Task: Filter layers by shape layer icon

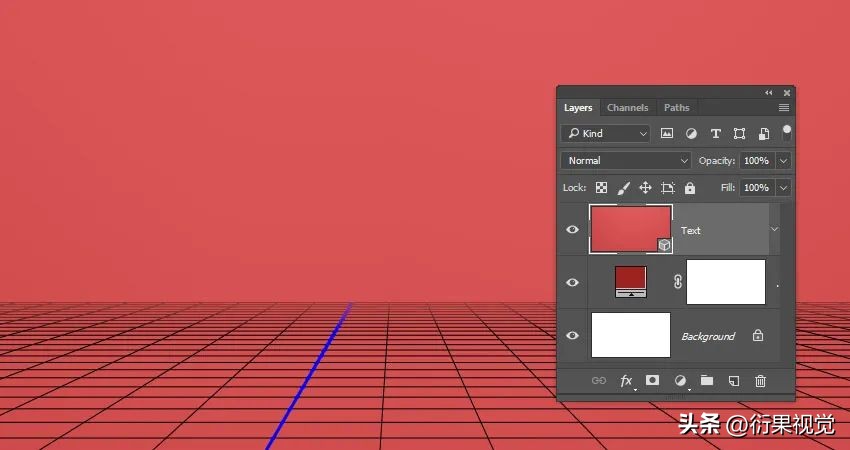Action: pyautogui.click(x=739, y=133)
